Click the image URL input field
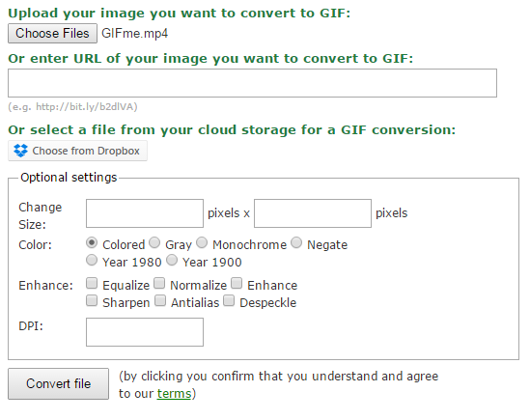 [x=252, y=83]
